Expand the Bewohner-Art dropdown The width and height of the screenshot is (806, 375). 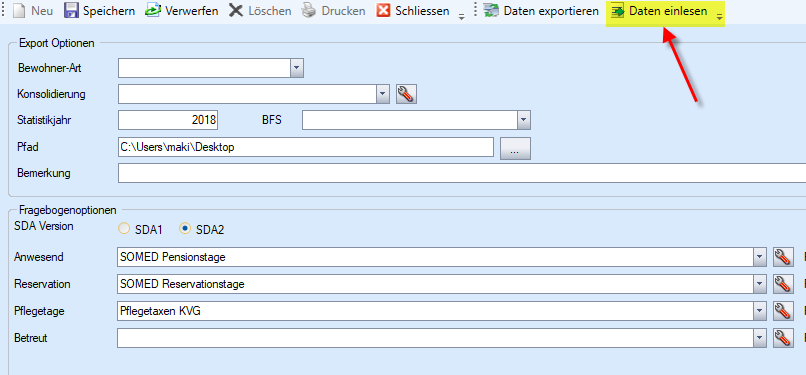tap(297, 68)
